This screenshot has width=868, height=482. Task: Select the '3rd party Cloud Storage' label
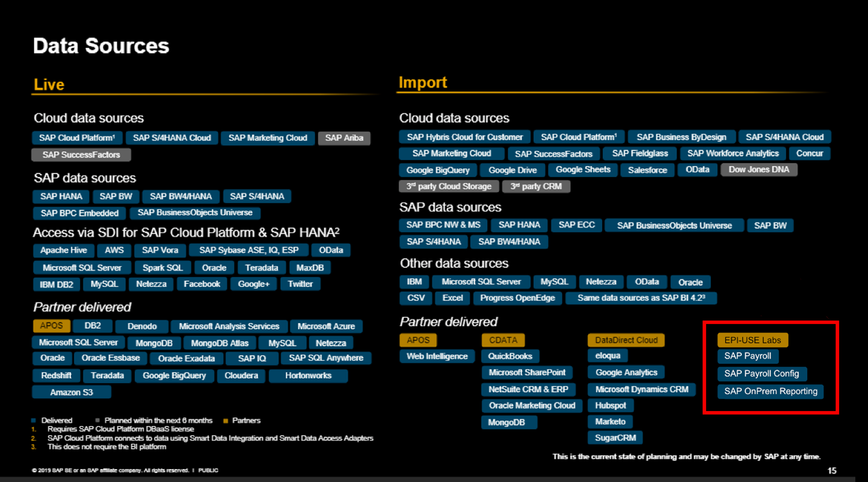pyautogui.click(x=449, y=187)
